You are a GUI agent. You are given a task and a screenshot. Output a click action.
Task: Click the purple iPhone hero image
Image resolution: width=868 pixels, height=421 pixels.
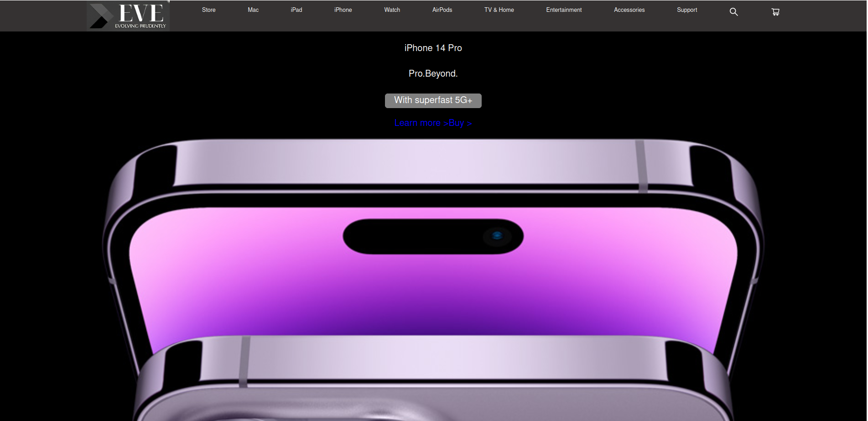pyautogui.click(x=433, y=279)
